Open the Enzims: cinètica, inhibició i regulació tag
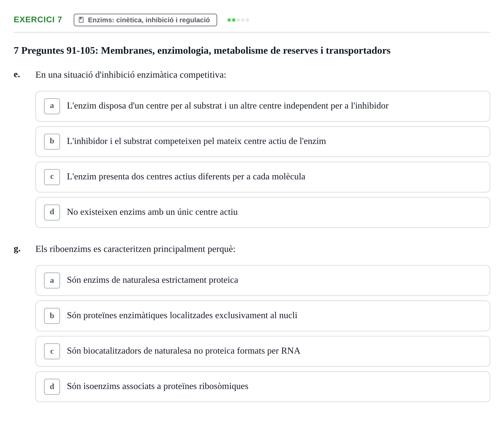Image resolution: width=504 pixels, height=421 pixels. tap(145, 20)
